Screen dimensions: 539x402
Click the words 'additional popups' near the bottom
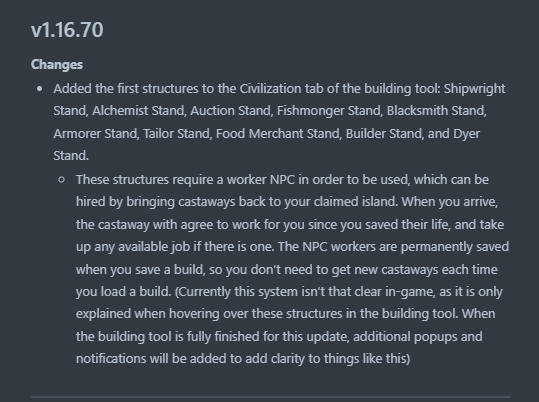[x=405, y=337]
